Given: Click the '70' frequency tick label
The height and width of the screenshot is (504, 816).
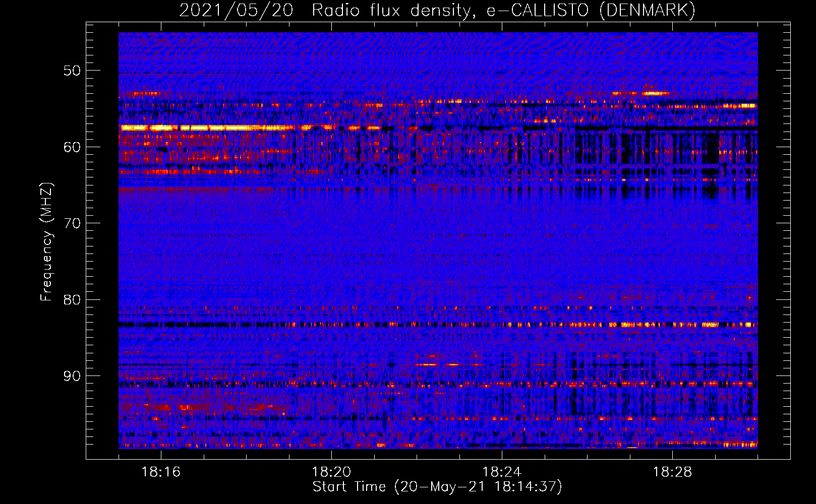Looking at the screenshot, I should click(72, 223).
